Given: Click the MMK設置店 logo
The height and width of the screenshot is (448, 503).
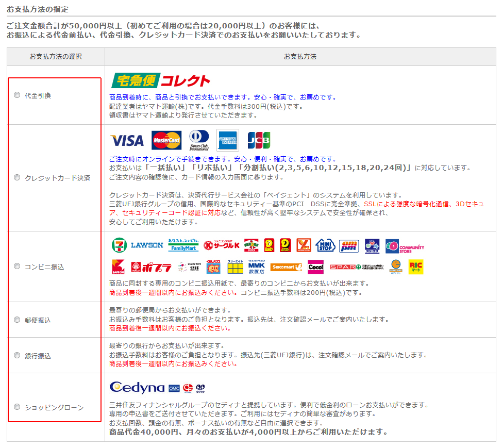Looking at the screenshot, I should (x=257, y=267).
